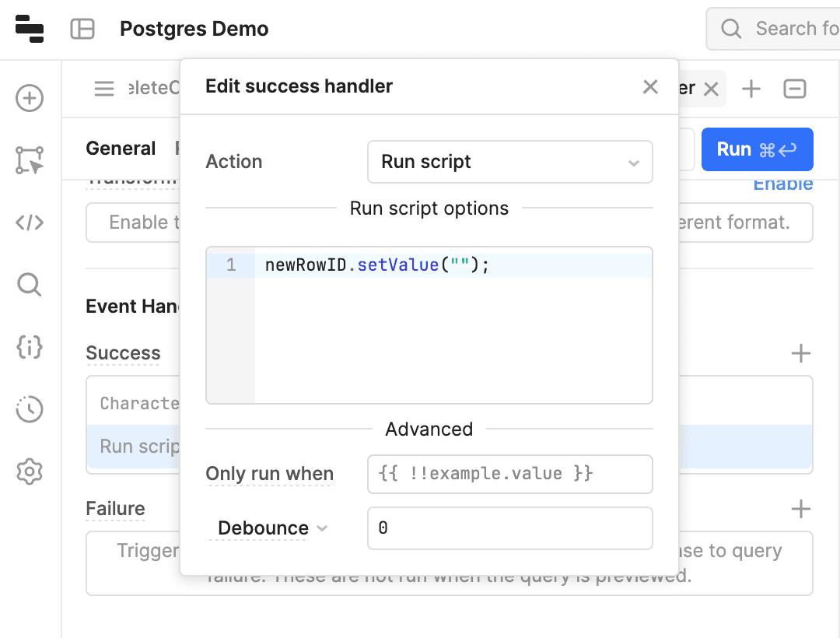Click the Only run when input field

pyautogui.click(x=509, y=474)
